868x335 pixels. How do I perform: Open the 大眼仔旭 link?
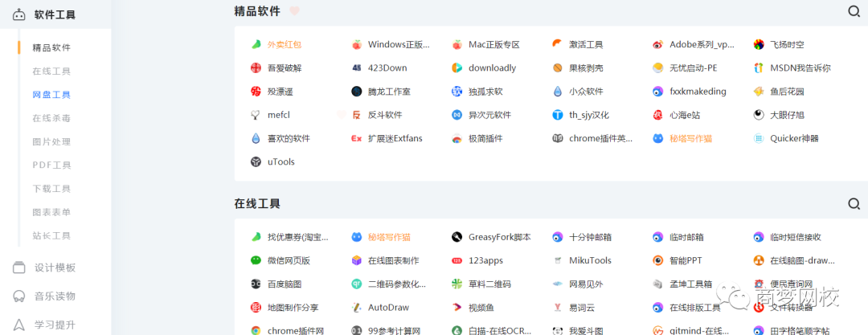coord(787,115)
